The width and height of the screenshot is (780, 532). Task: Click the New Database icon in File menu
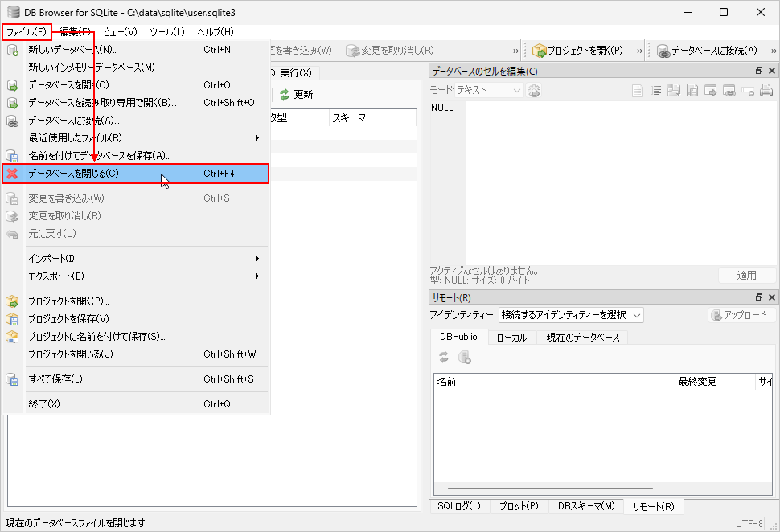pos(12,50)
